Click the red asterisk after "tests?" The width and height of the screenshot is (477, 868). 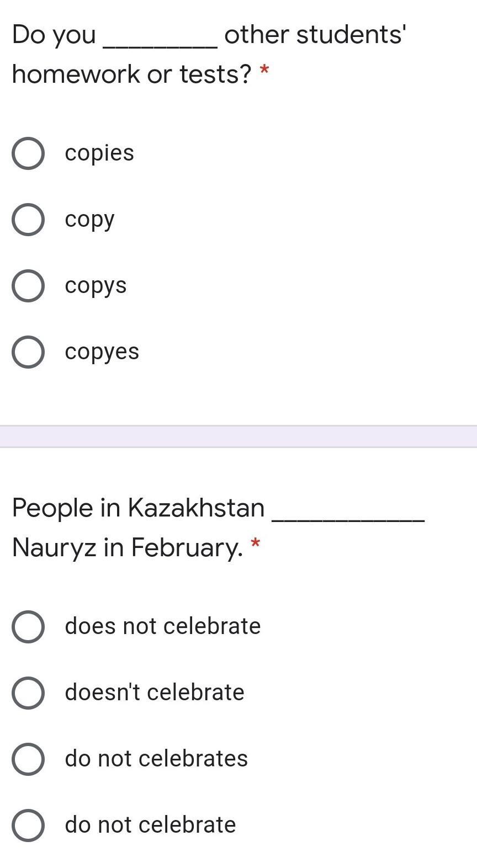pos(264,71)
